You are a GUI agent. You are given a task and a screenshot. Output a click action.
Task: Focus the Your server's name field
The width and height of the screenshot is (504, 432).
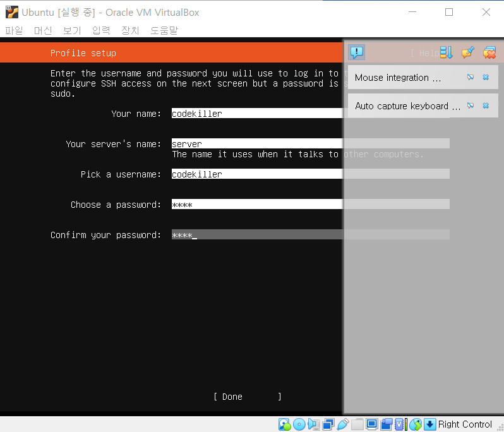point(311,143)
